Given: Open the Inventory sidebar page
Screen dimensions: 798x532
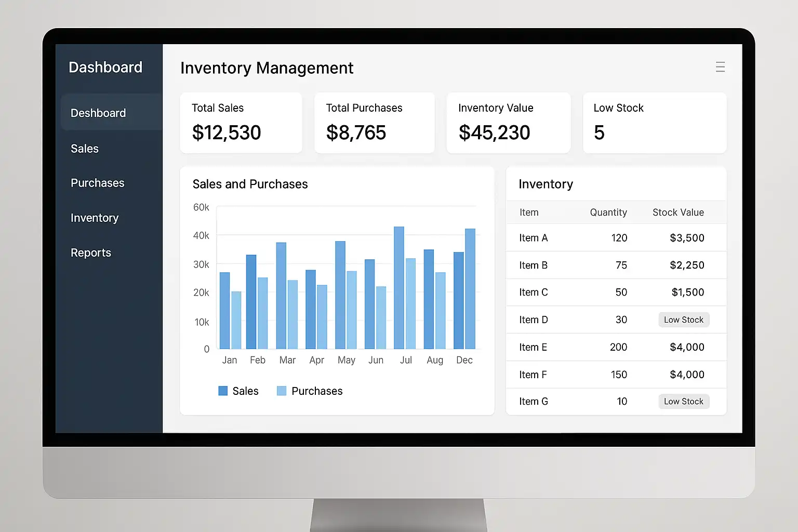Looking at the screenshot, I should point(95,218).
